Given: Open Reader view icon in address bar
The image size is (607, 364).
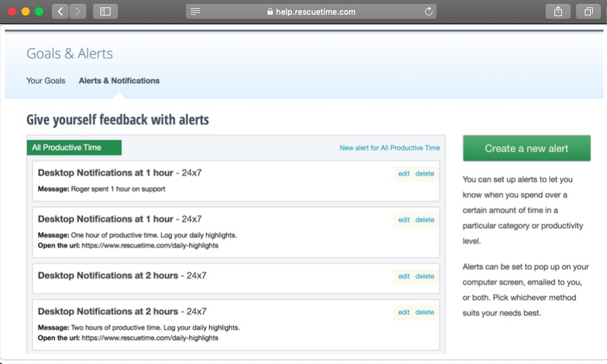Looking at the screenshot, I should pyautogui.click(x=195, y=11).
